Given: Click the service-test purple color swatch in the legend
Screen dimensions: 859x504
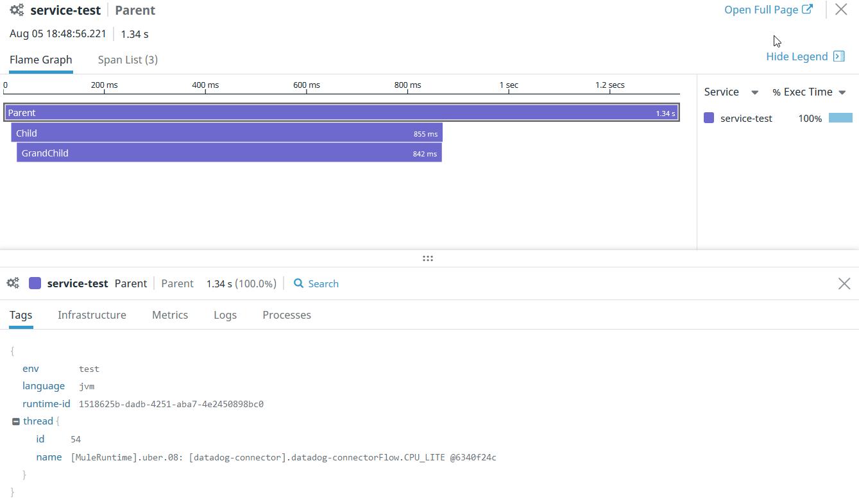Looking at the screenshot, I should (x=709, y=118).
